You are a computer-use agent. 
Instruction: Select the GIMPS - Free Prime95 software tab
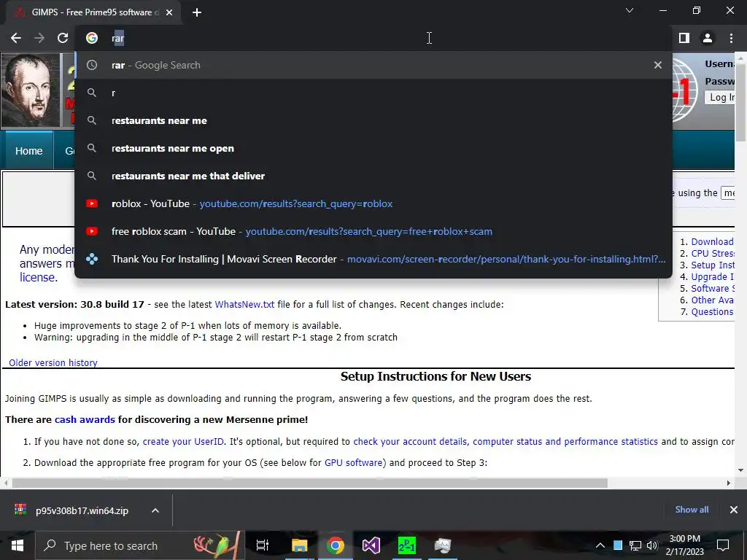pos(93,13)
